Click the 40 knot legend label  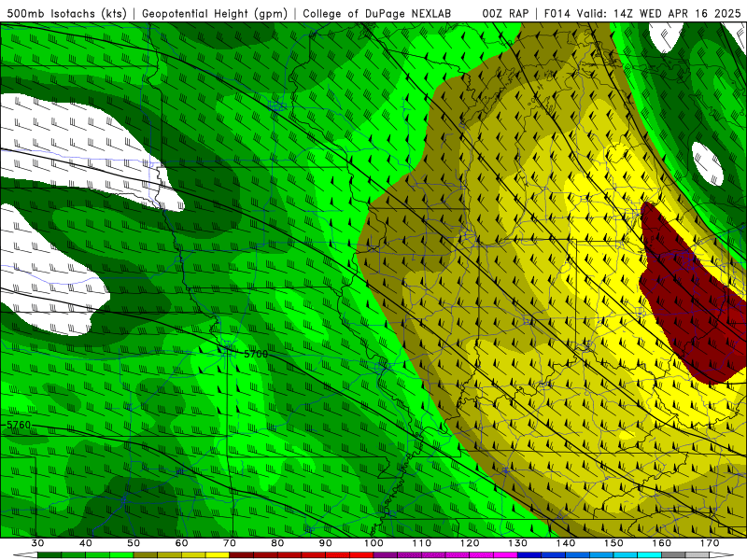pyautogui.click(x=86, y=543)
